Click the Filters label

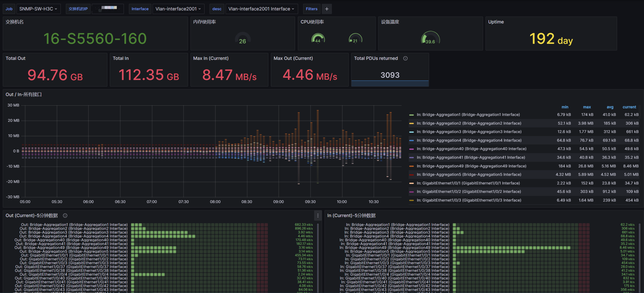pyautogui.click(x=312, y=9)
